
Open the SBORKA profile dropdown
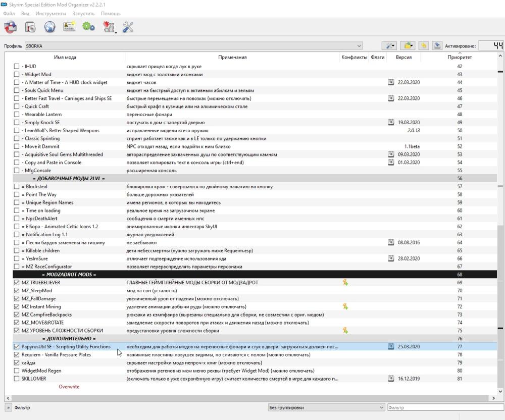click(193, 46)
